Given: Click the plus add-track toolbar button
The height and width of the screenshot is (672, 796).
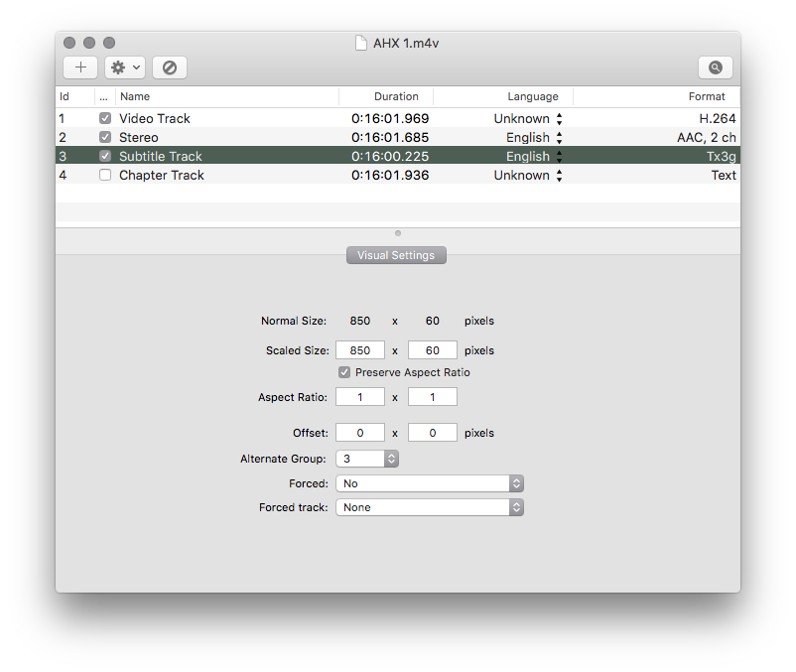Looking at the screenshot, I should [x=80, y=67].
